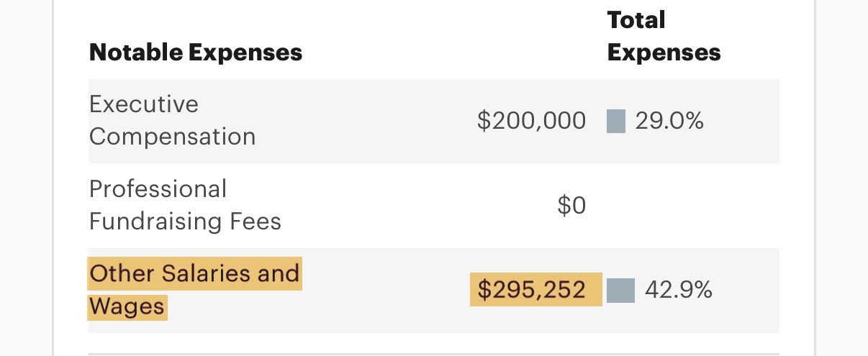
Task: Click the highlighted word Wages
Action: [x=127, y=307]
